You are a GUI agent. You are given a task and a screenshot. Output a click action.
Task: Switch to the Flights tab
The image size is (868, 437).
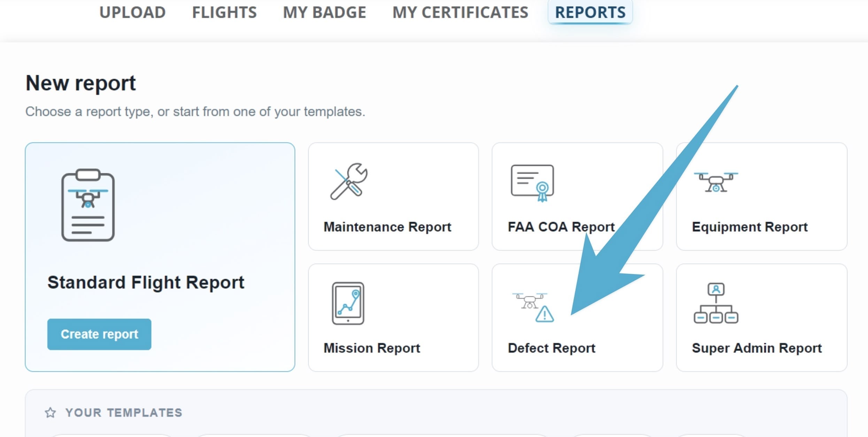click(224, 13)
